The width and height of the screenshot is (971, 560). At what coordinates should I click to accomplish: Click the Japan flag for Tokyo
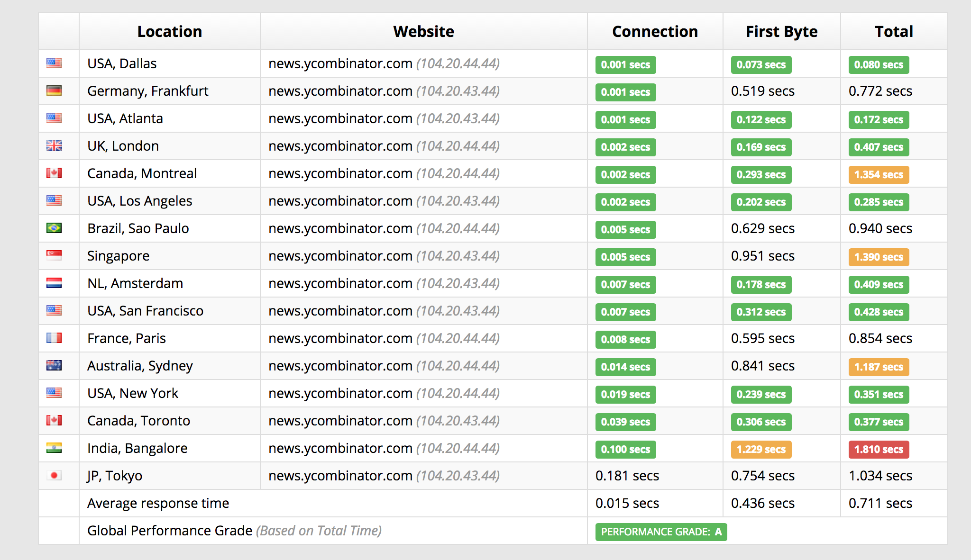[x=54, y=475]
